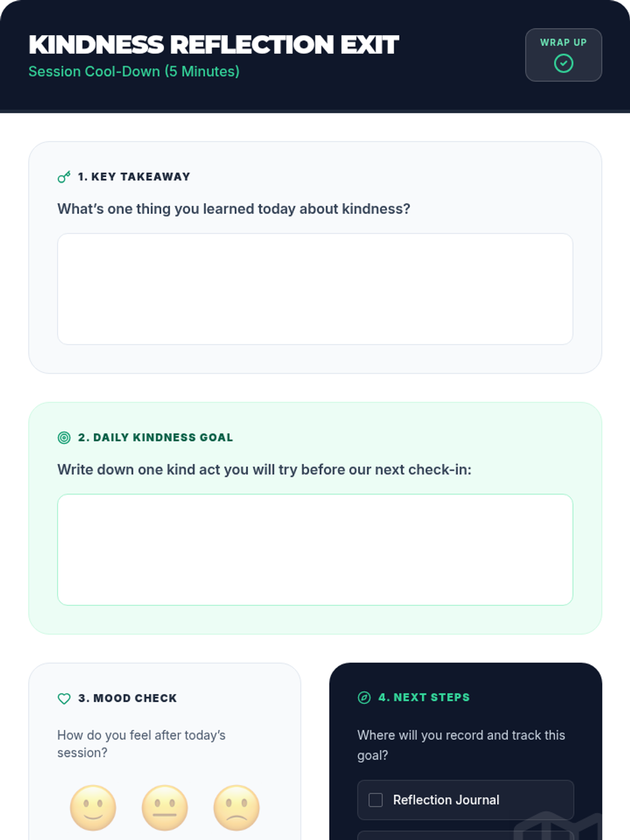Click the heart icon beside Mood Check
The width and height of the screenshot is (630, 840).
tap(64, 698)
